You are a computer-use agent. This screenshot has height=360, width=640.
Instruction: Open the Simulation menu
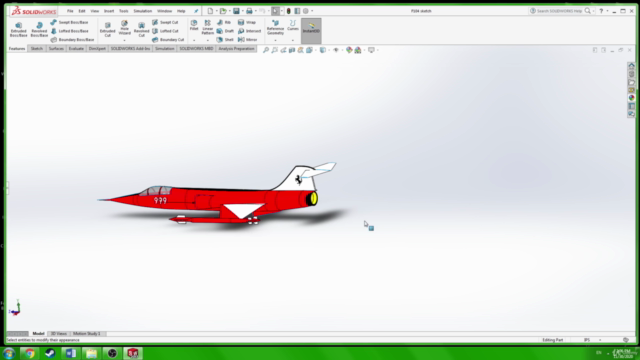click(142, 11)
